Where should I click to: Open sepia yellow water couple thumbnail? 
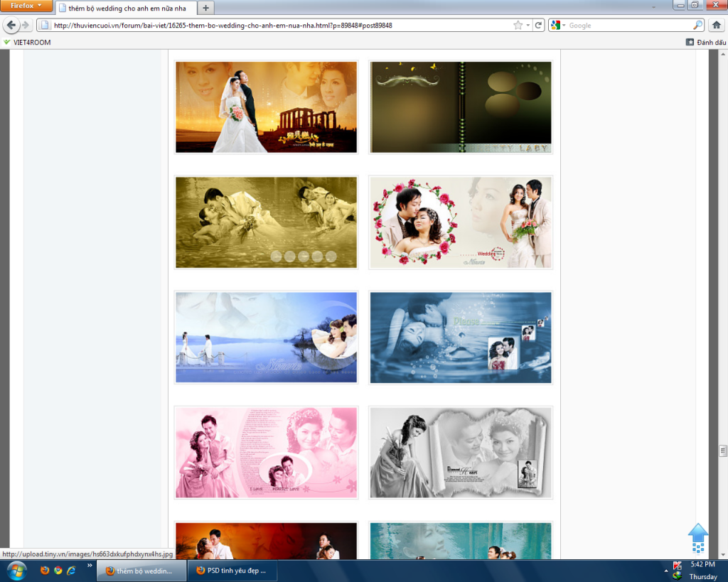click(x=267, y=222)
